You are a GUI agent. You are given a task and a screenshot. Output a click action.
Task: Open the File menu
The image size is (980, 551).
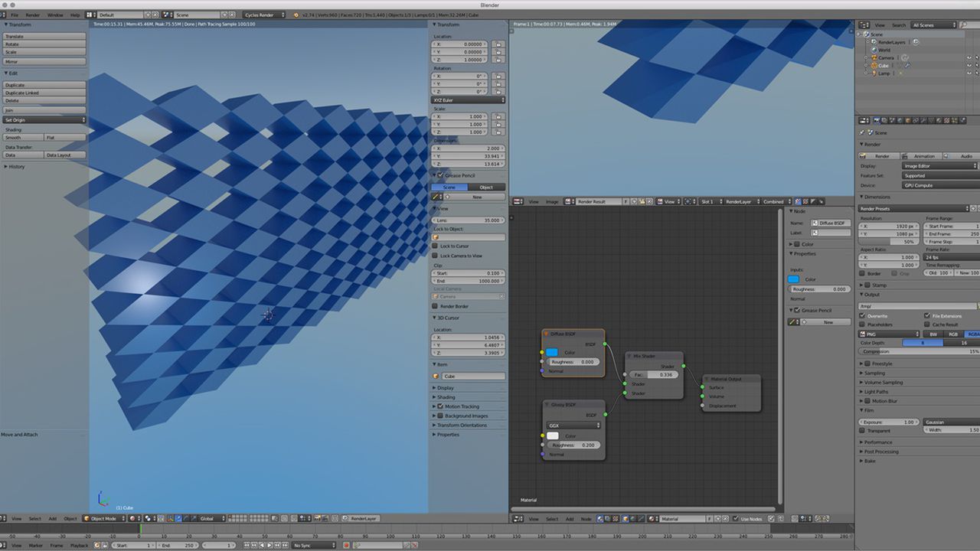click(15, 14)
